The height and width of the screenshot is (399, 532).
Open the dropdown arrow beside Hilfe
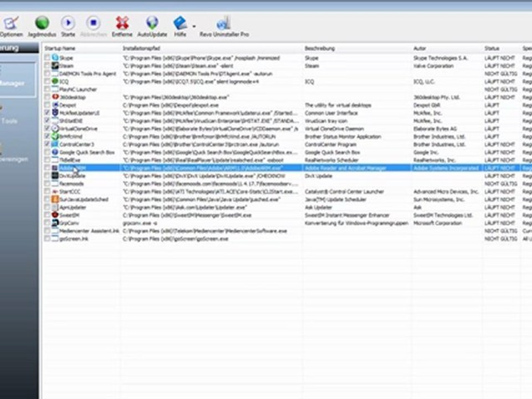click(194, 26)
